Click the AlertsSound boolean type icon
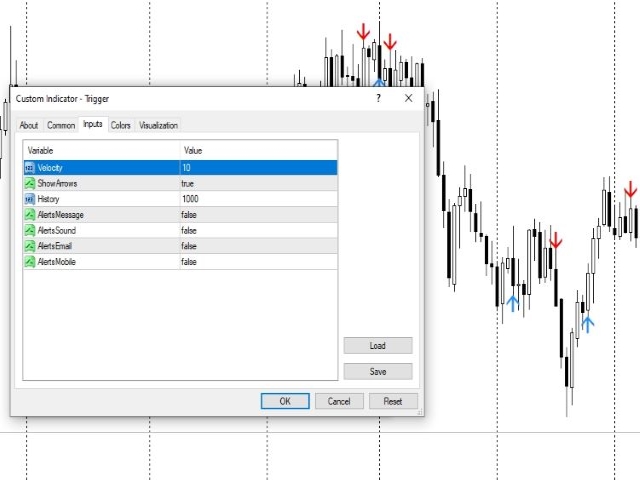 coord(30,230)
